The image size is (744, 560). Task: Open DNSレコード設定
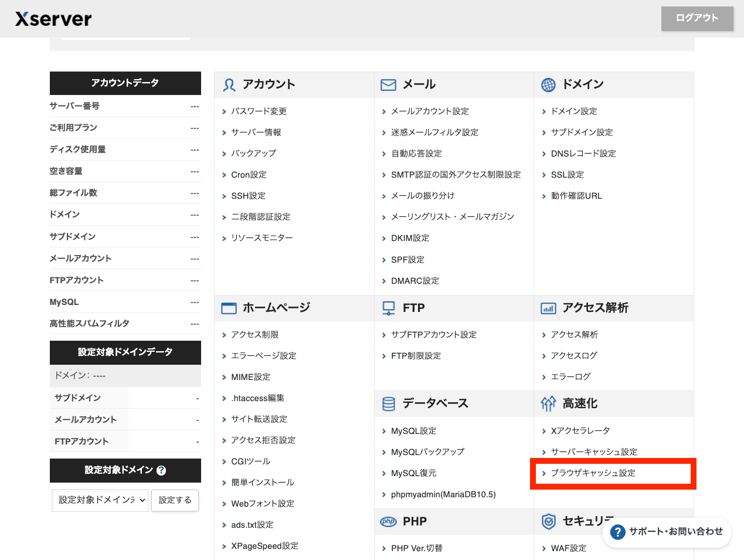point(583,154)
